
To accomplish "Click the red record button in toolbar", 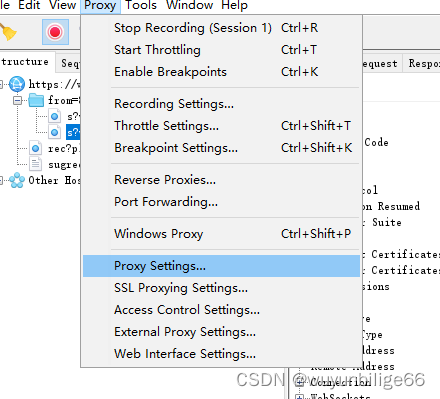I will coord(55,32).
